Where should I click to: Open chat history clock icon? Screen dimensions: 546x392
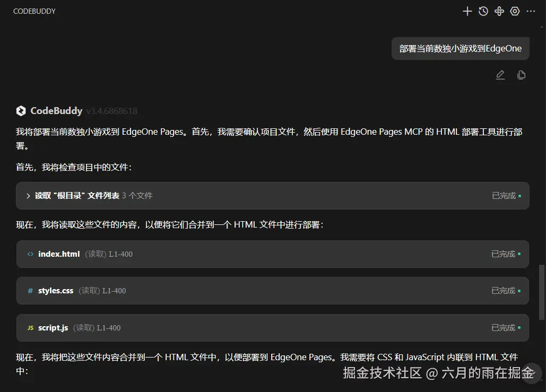483,12
